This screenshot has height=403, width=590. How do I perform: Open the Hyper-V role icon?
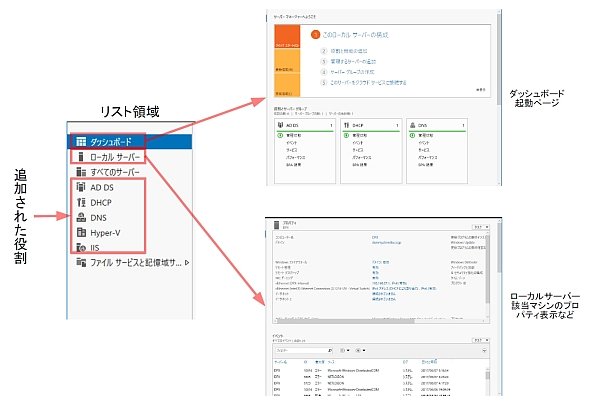point(81,233)
